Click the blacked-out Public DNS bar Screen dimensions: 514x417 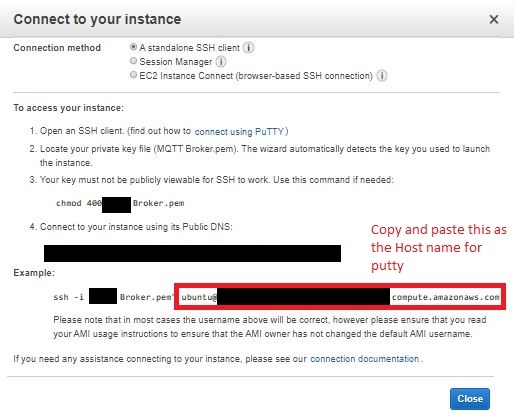click(x=192, y=253)
